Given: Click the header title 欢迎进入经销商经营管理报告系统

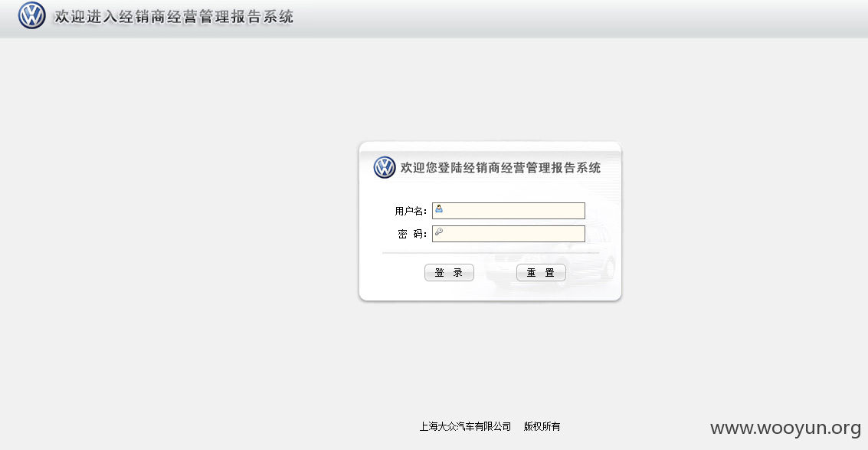Looking at the screenshot, I should coord(174,17).
